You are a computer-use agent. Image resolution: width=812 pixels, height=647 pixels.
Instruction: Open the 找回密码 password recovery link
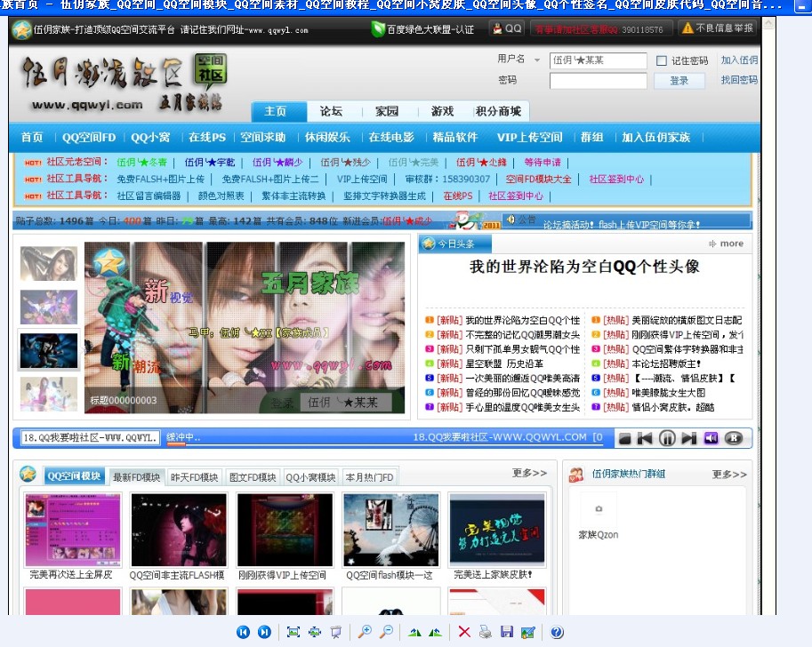pos(739,80)
